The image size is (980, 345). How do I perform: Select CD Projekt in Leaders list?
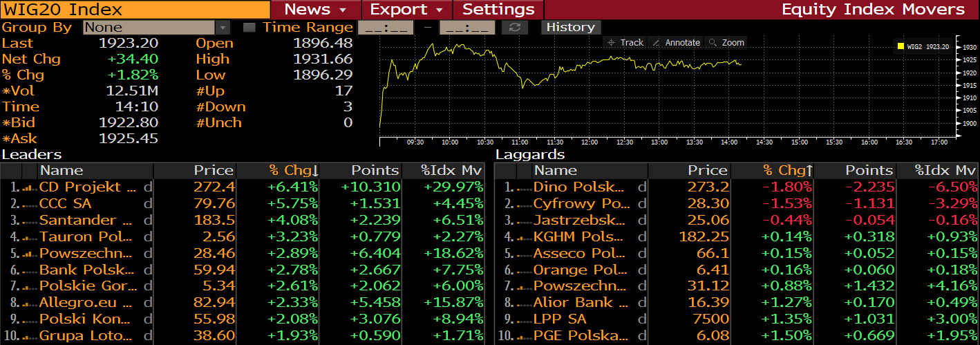click(x=88, y=187)
